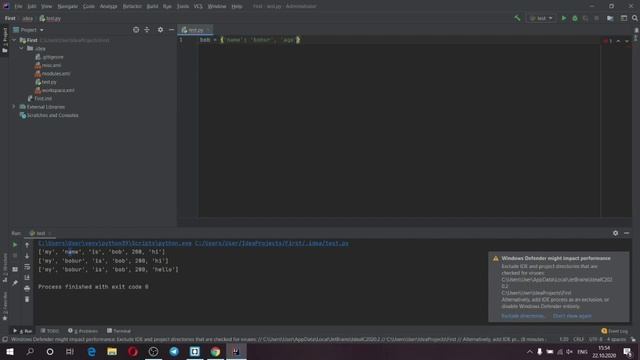Select Scratches and Consoles in project tree
640x360 pixels.
point(49,115)
